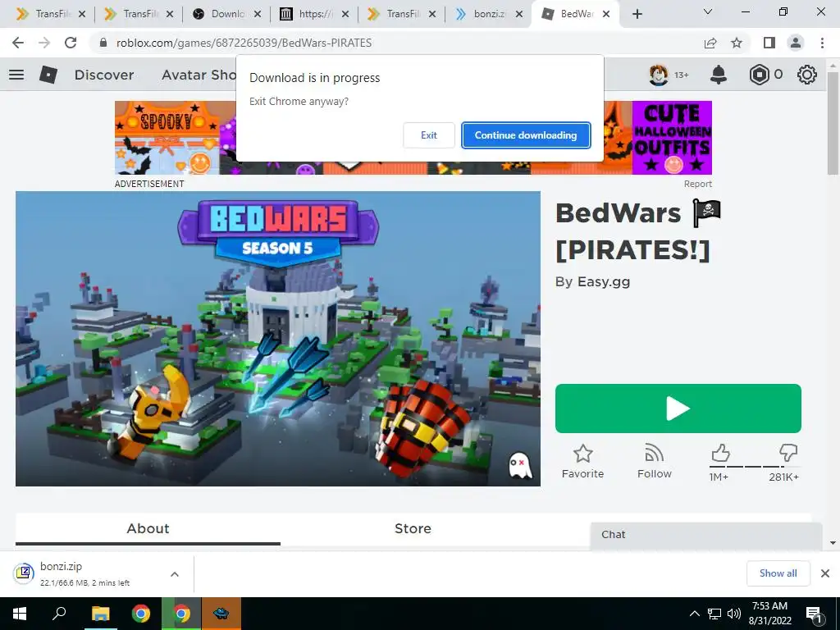Click the first Chrome taskbar icon
Image resolution: width=840 pixels, height=630 pixels.
[141, 614]
